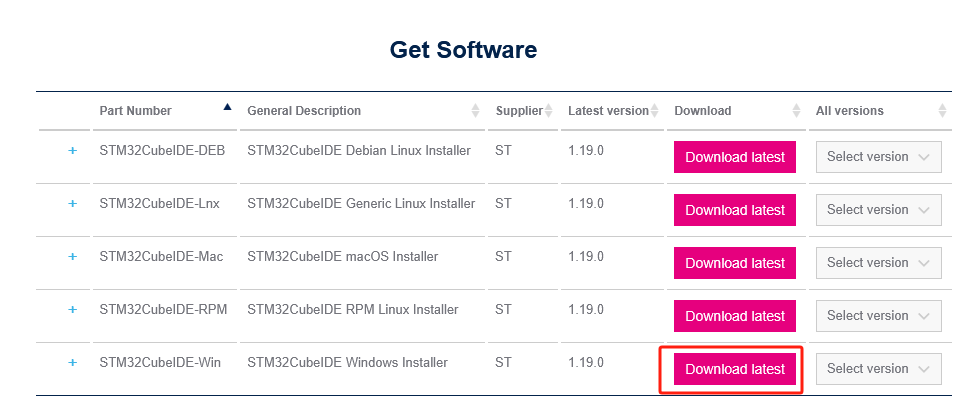Open Select version dropdown for STM32CubeIDE-Win
The height and width of the screenshot is (403, 977).
[x=879, y=369]
